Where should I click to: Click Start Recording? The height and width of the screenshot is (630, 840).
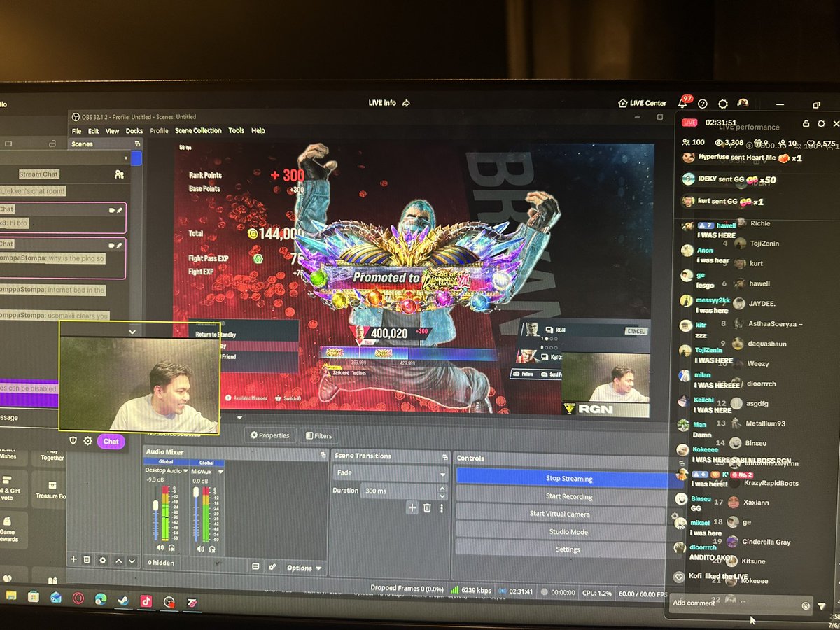point(568,496)
